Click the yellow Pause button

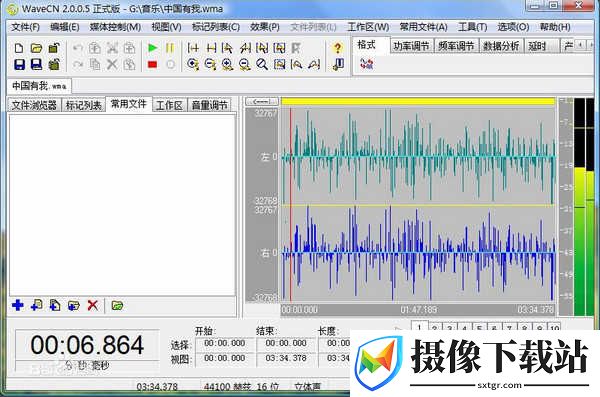(170, 48)
